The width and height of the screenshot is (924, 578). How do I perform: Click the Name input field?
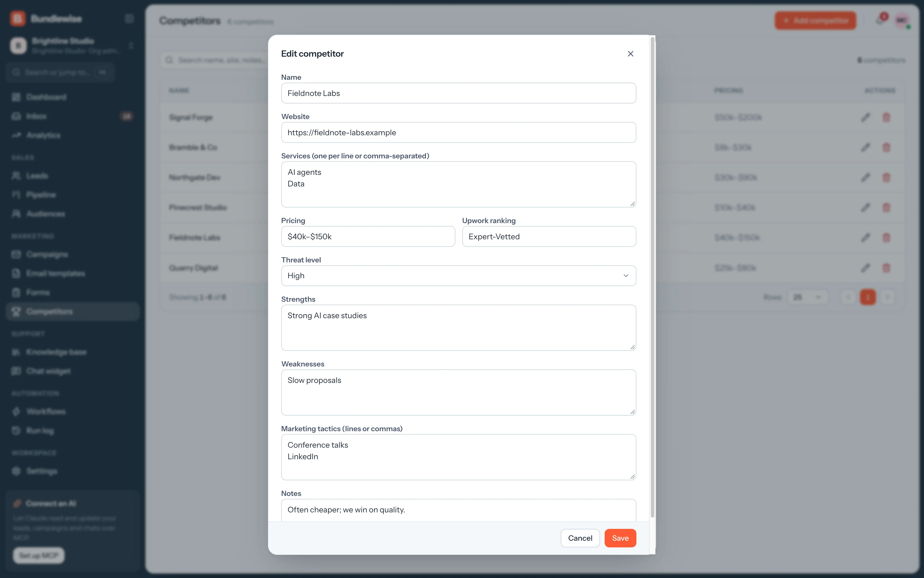coord(459,93)
